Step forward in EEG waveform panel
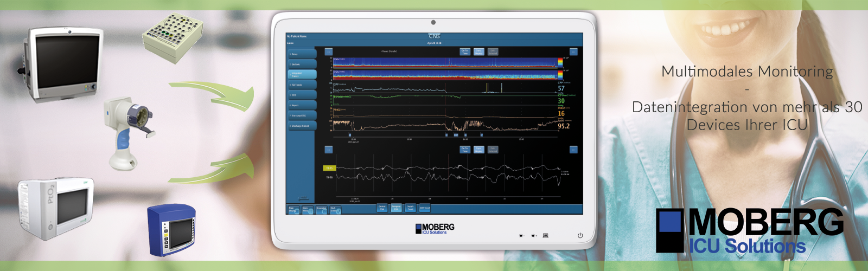This screenshot has height=271, width=868. pyautogui.click(x=573, y=150)
